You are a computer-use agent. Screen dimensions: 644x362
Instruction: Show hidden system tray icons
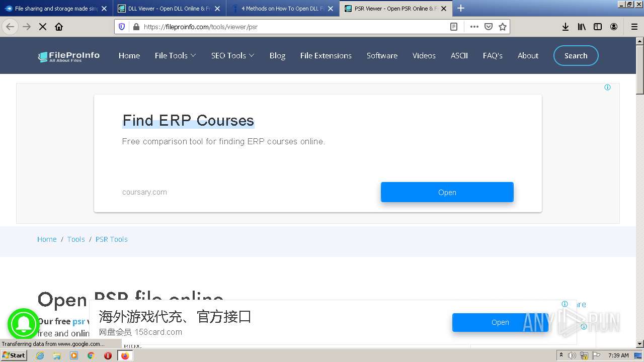561,355
